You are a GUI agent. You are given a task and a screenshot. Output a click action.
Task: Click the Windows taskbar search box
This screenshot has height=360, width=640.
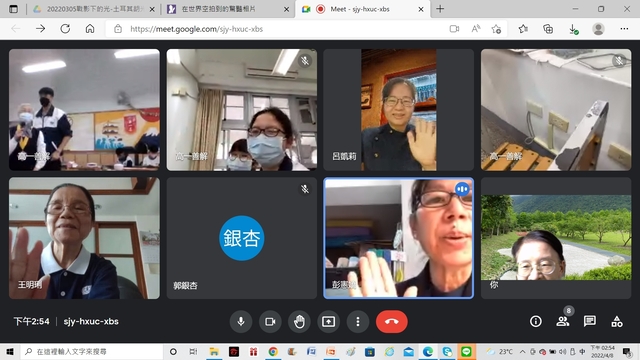click(91, 351)
